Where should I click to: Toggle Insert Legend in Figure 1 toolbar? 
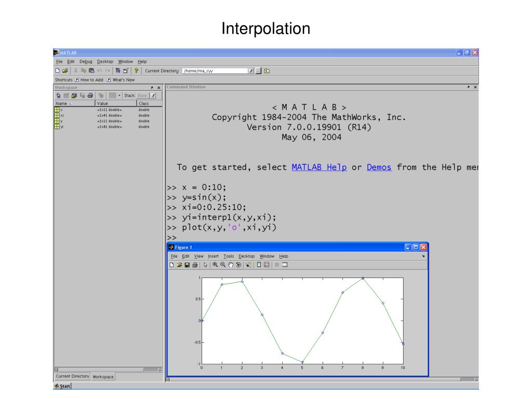(267, 265)
